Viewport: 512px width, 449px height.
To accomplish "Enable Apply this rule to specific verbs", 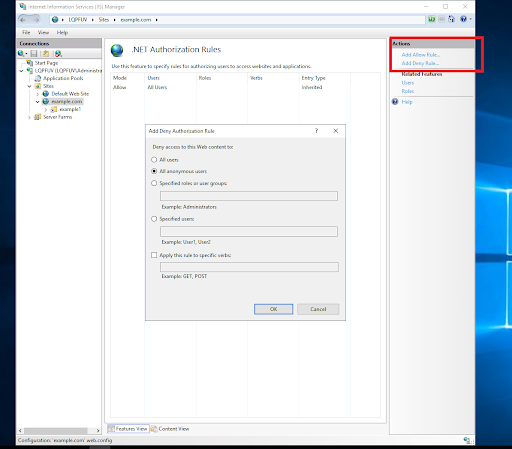I will pyautogui.click(x=154, y=255).
